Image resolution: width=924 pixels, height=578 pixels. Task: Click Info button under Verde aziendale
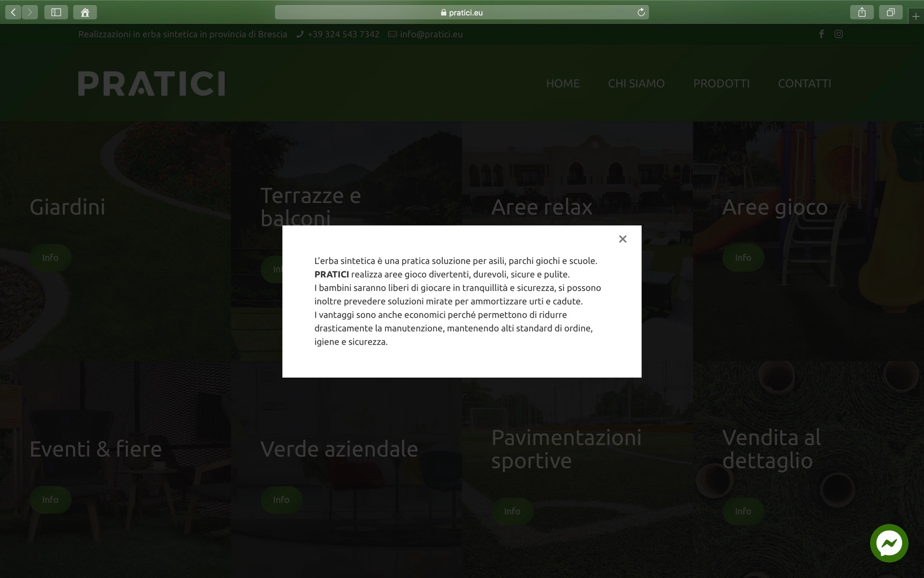pos(281,500)
